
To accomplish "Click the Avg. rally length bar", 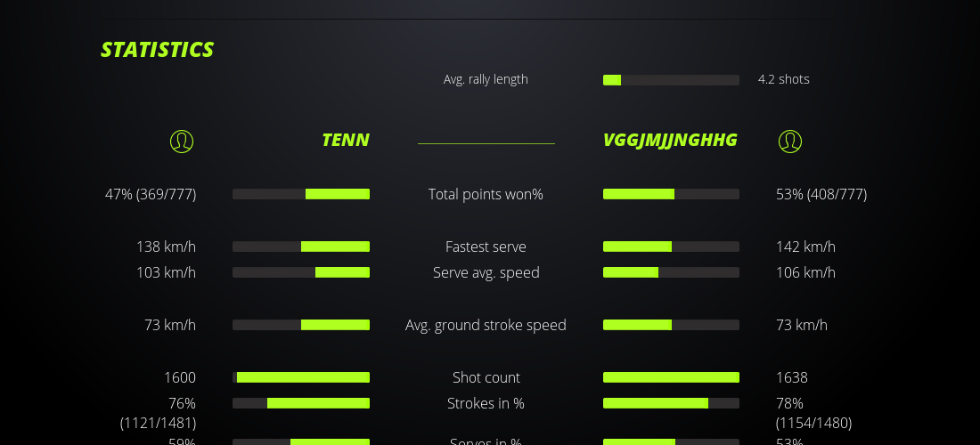I will 671,80.
